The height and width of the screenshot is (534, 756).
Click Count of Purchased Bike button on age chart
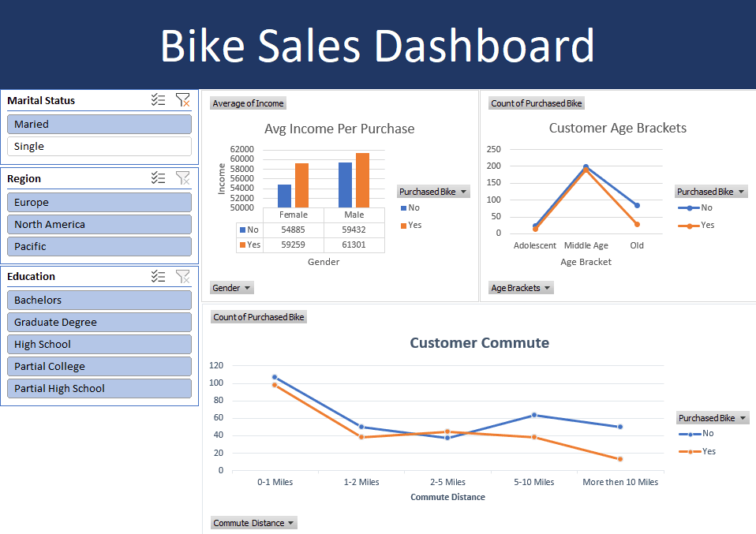tap(537, 103)
